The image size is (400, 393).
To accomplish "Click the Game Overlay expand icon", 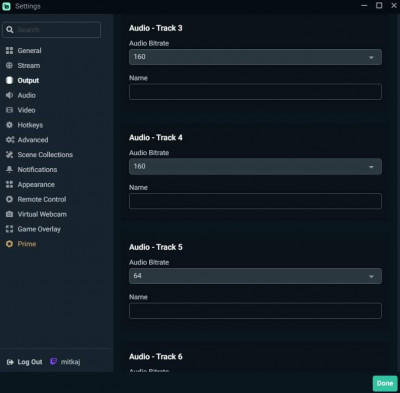I will coord(9,229).
